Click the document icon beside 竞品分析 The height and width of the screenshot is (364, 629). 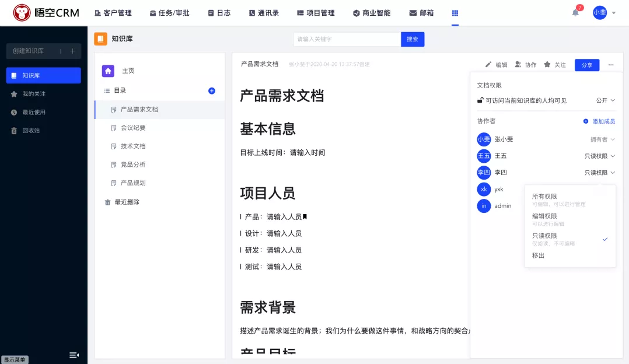point(114,164)
